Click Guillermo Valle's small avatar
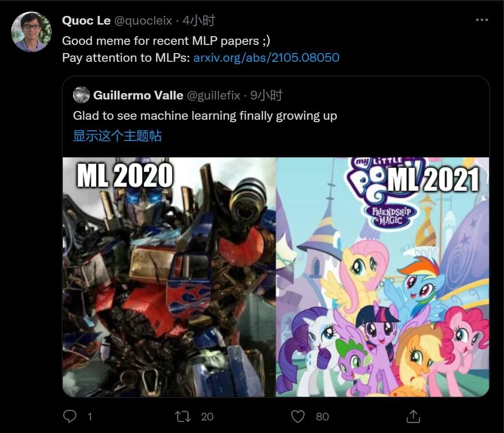504x433 pixels. tap(81, 95)
